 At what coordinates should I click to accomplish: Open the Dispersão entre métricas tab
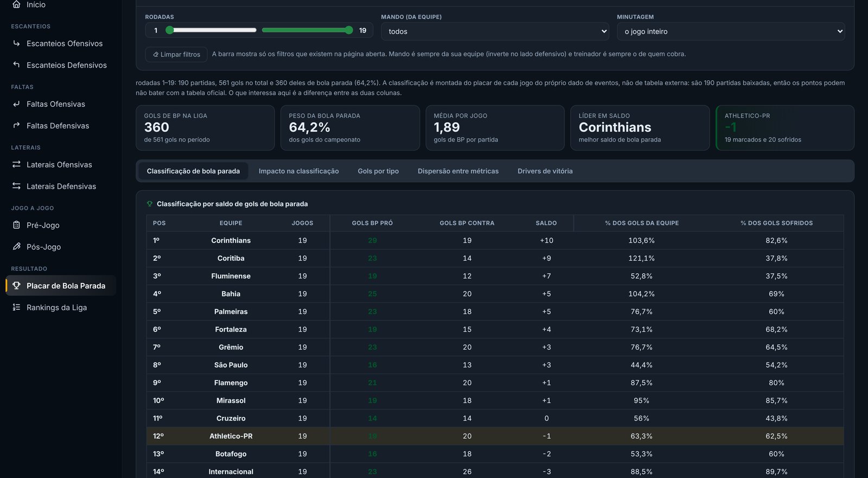[458, 171]
